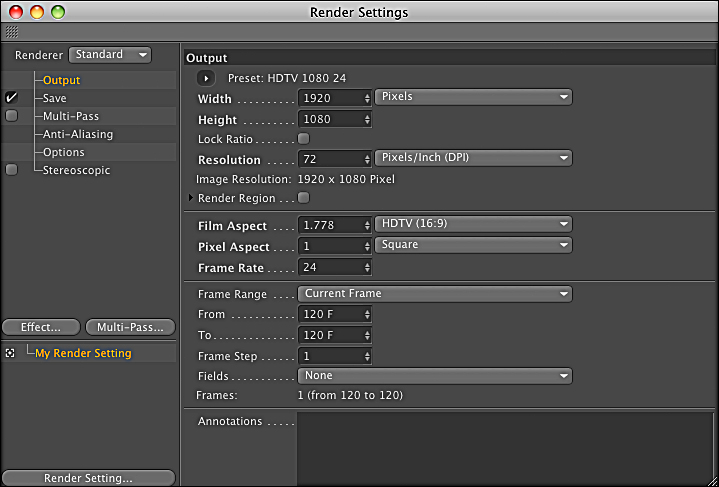
Task: Click the Render Setting... button
Action: (x=88, y=478)
